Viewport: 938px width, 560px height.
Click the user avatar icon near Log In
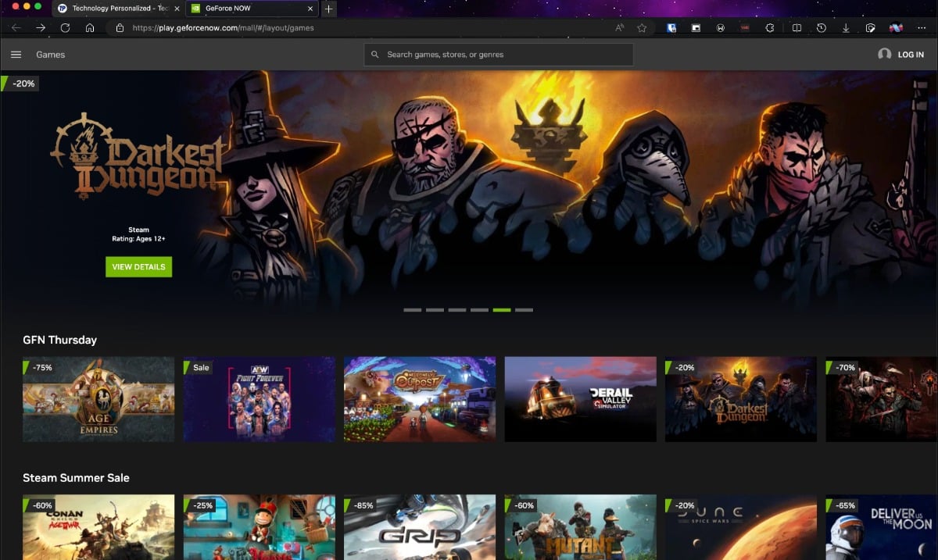coord(885,55)
